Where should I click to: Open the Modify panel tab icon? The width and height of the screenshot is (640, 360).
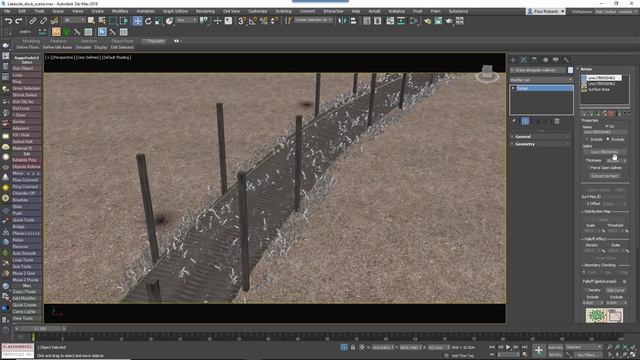pos(524,60)
